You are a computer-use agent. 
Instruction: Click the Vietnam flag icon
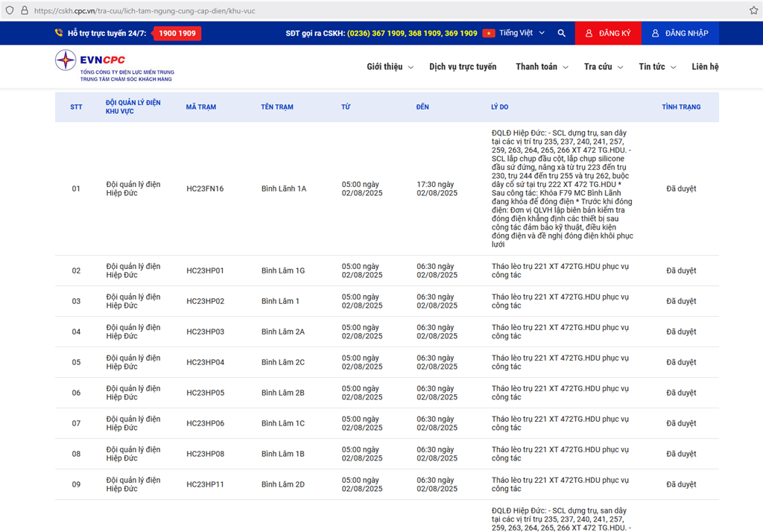489,34
